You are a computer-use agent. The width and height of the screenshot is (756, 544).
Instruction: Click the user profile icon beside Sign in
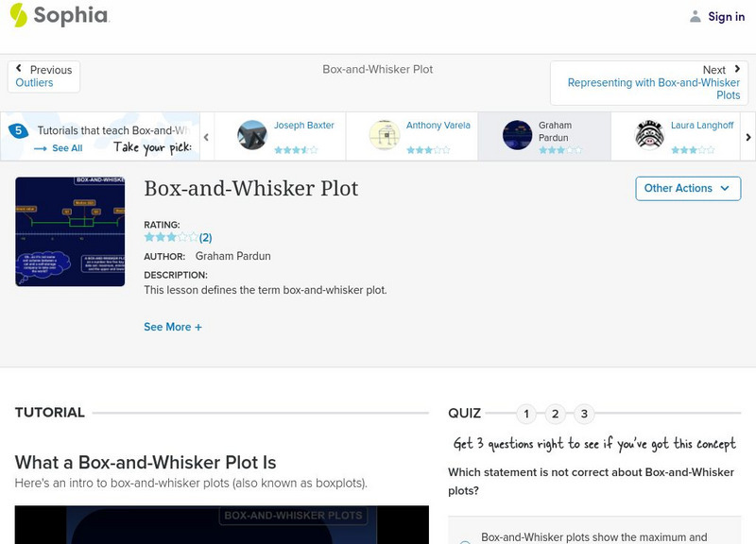pos(695,17)
